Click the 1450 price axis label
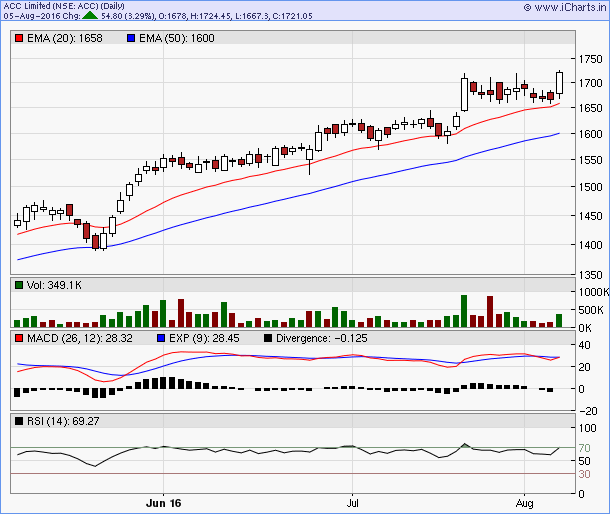 pyautogui.click(x=590, y=216)
